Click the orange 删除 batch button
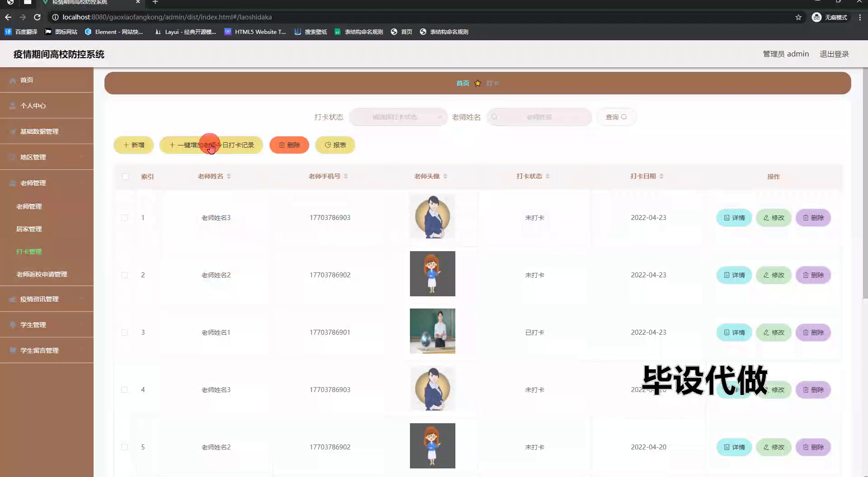 point(289,145)
